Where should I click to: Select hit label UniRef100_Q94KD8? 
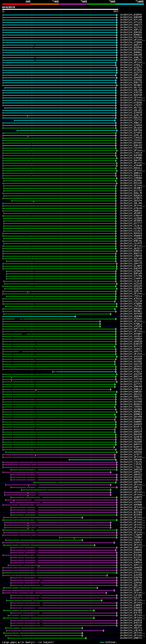131,77
